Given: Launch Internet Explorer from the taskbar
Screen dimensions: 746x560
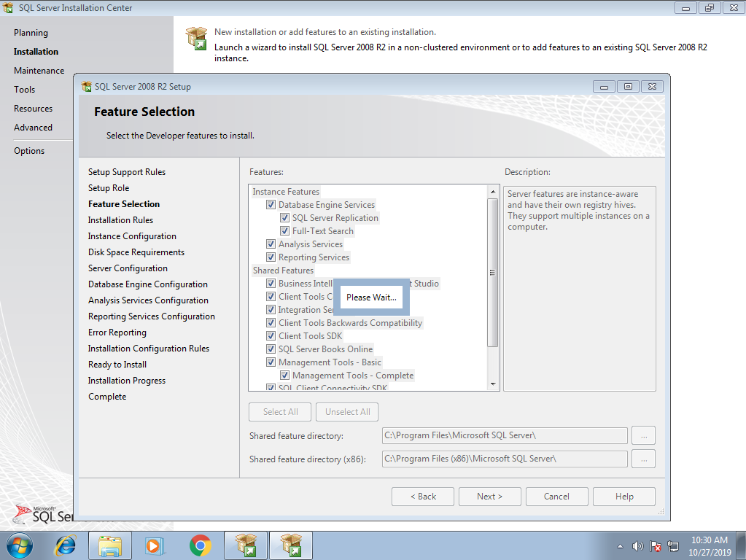Looking at the screenshot, I should coord(65,545).
